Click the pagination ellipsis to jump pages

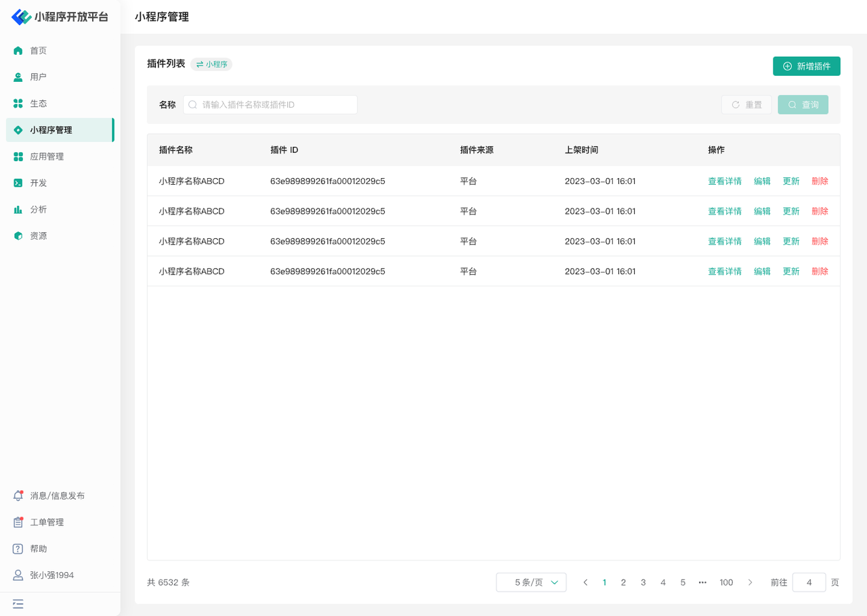[702, 582]
